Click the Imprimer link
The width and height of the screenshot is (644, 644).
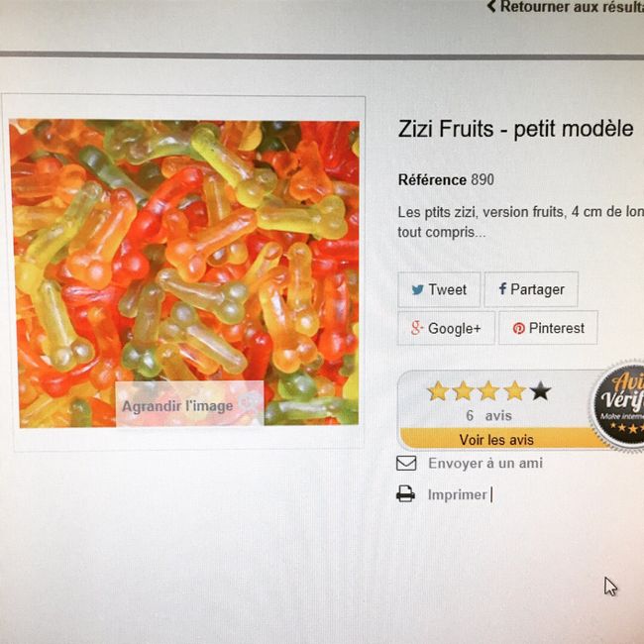pyautogui.click(x=457, y=494)
